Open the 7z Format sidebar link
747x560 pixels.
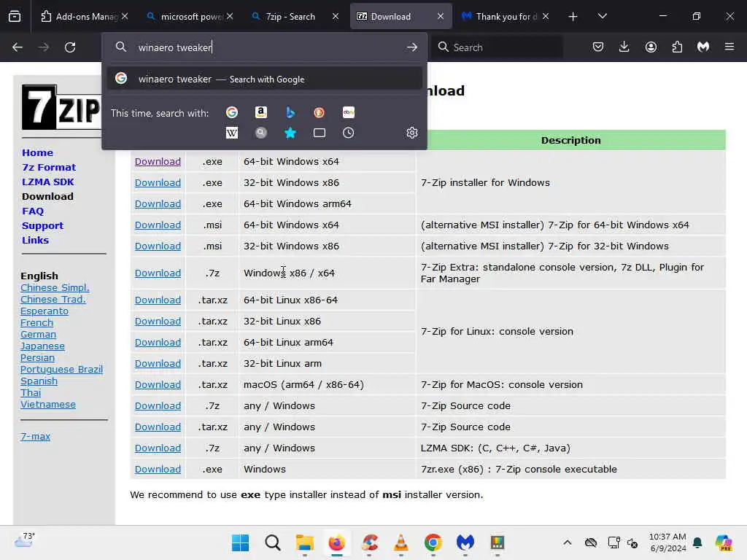click(49, 167)
